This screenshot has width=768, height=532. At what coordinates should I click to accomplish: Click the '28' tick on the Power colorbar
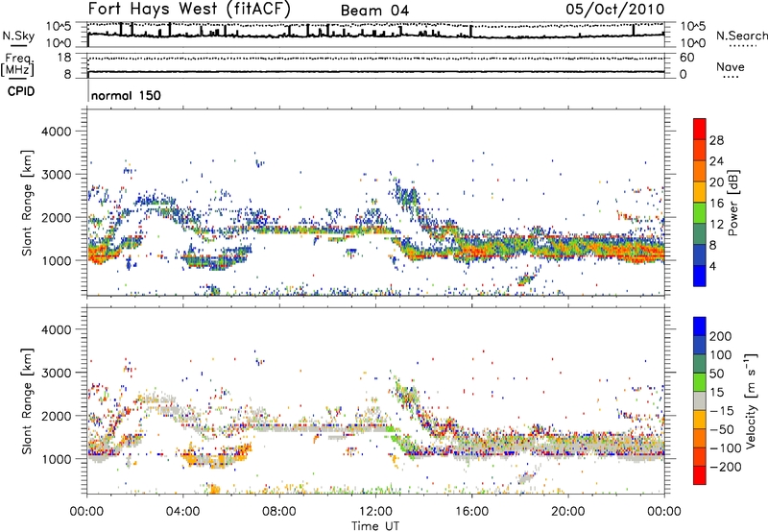click(x=716, y=140)
